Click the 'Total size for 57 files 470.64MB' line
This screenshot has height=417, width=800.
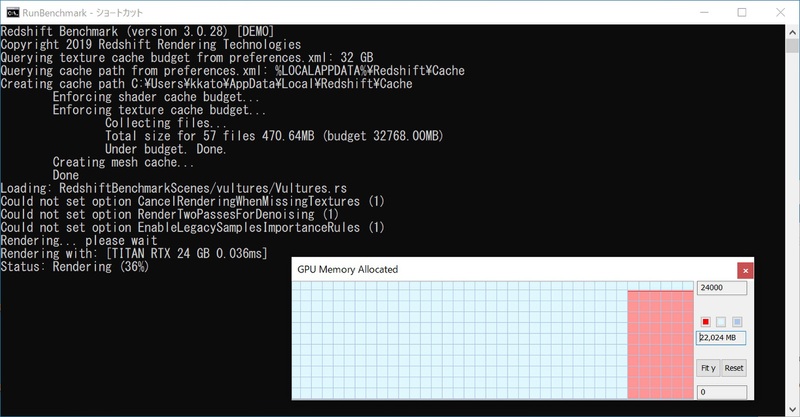[x=210, y=136]
